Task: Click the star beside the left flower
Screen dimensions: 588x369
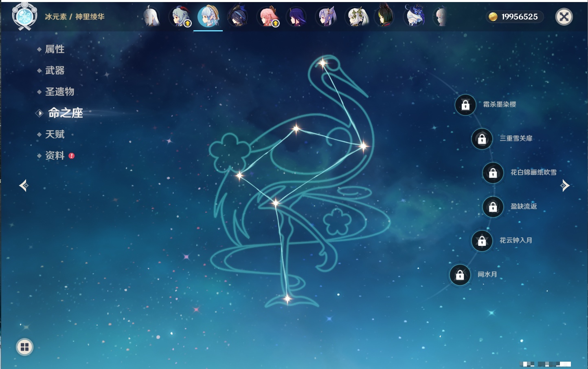Action: tap(239, 176)
